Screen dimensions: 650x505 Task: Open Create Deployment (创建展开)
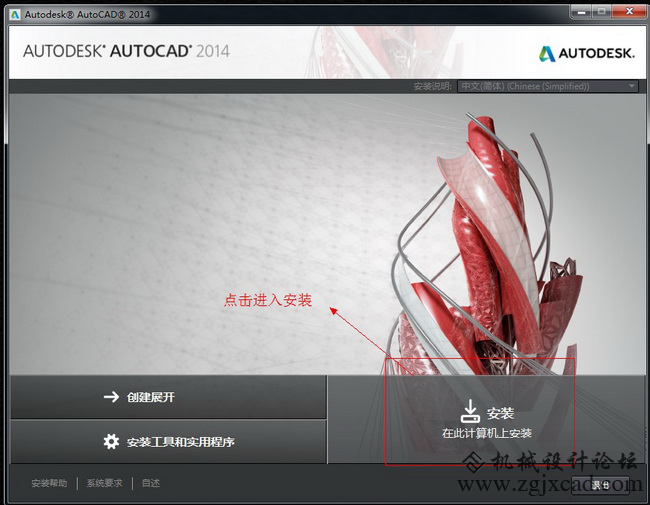168,397
